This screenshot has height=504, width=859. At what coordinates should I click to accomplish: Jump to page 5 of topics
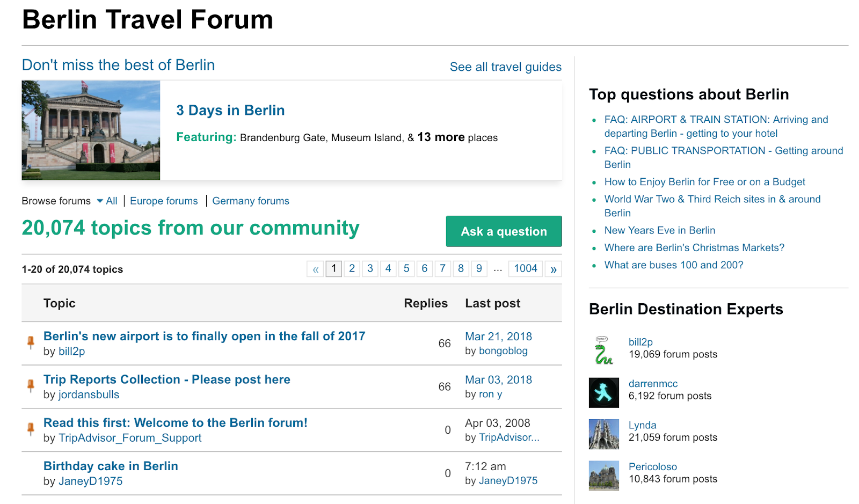(406, 268)
